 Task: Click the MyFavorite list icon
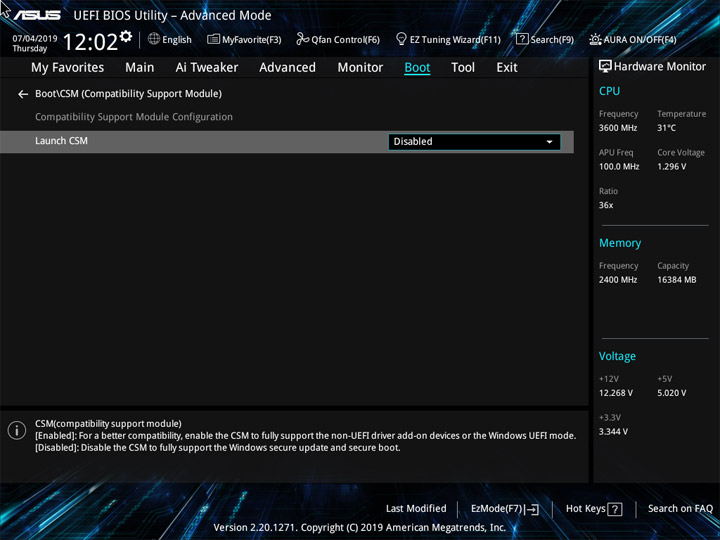[x=213, y=39]
